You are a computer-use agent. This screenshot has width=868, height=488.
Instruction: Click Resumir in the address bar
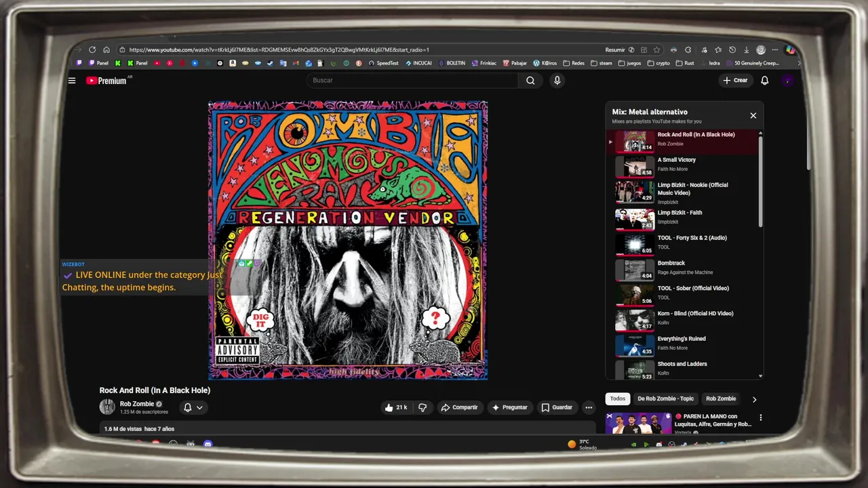615,49
